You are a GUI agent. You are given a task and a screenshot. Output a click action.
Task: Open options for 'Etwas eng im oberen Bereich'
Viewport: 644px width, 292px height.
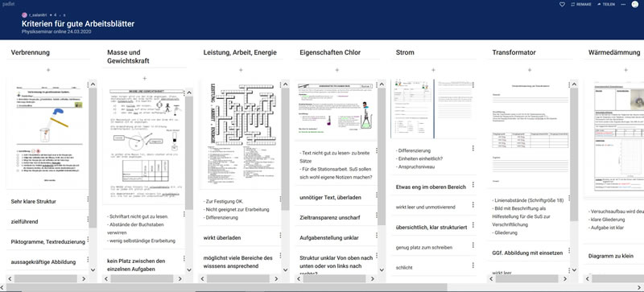point(473,184)
